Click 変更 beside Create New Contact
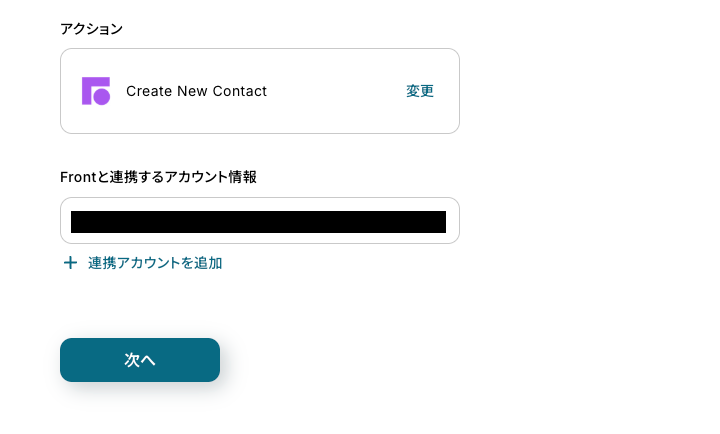720x434 pixels. (x=420, y=91)
